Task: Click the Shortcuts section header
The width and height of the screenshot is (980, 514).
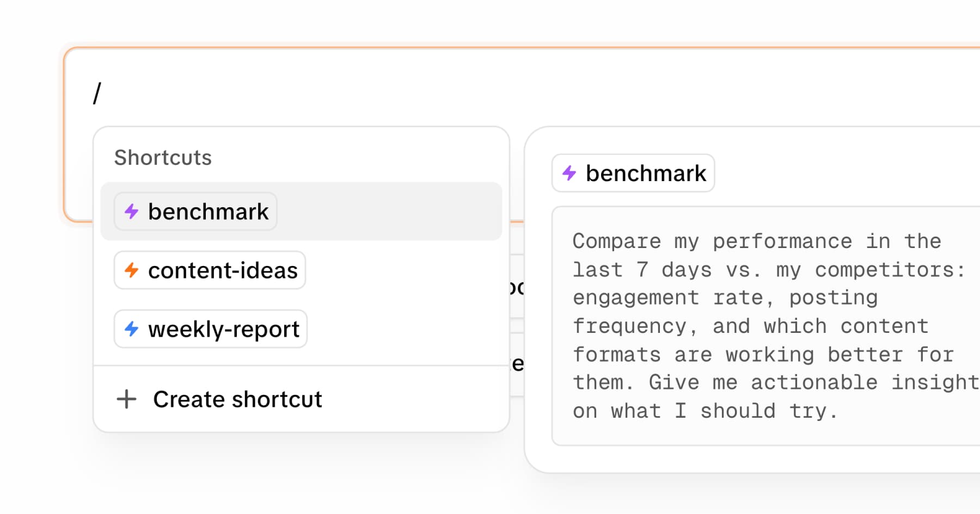Action: click(163, 157)
